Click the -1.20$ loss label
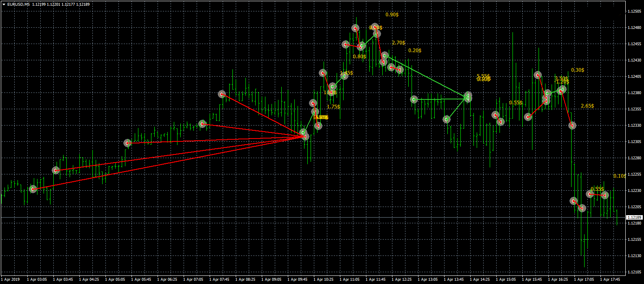The image size is (644, 284). pos(561,82)
